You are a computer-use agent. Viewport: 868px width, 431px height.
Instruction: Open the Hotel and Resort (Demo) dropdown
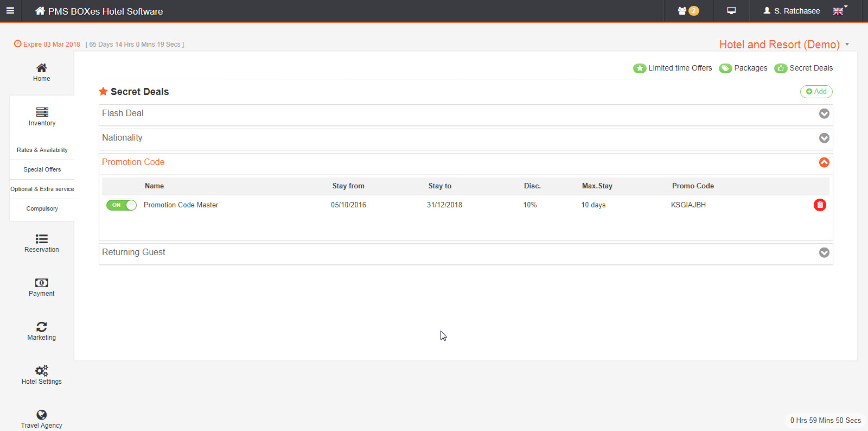(x=784, y=45)
